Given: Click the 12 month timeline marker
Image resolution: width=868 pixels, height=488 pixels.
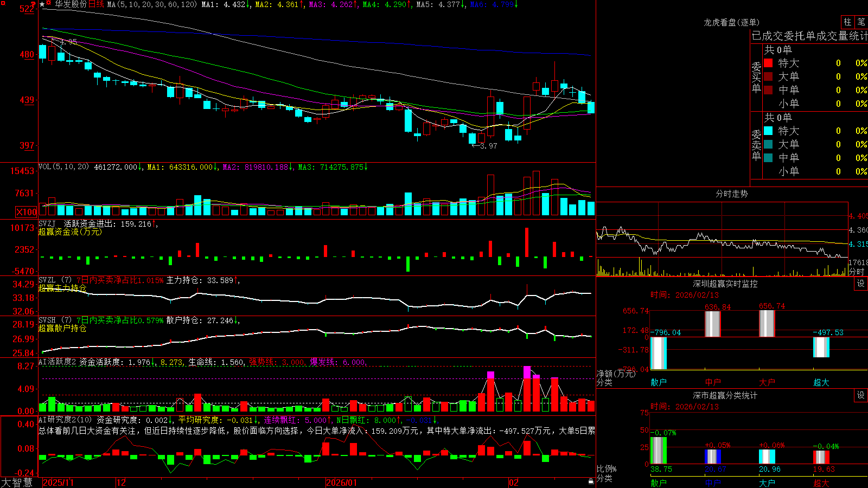Looking at the screenshot, I should click(122, 483).
